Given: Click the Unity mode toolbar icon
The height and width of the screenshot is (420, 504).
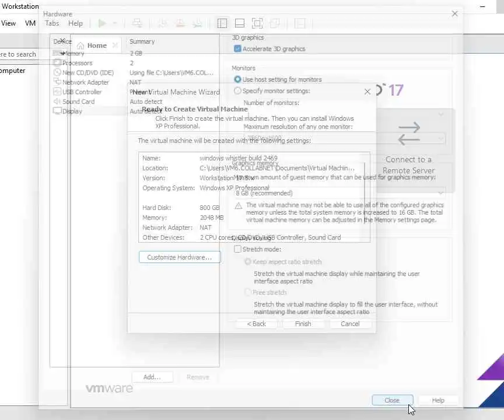Looking at the screenshot, I should pos(275,23).
